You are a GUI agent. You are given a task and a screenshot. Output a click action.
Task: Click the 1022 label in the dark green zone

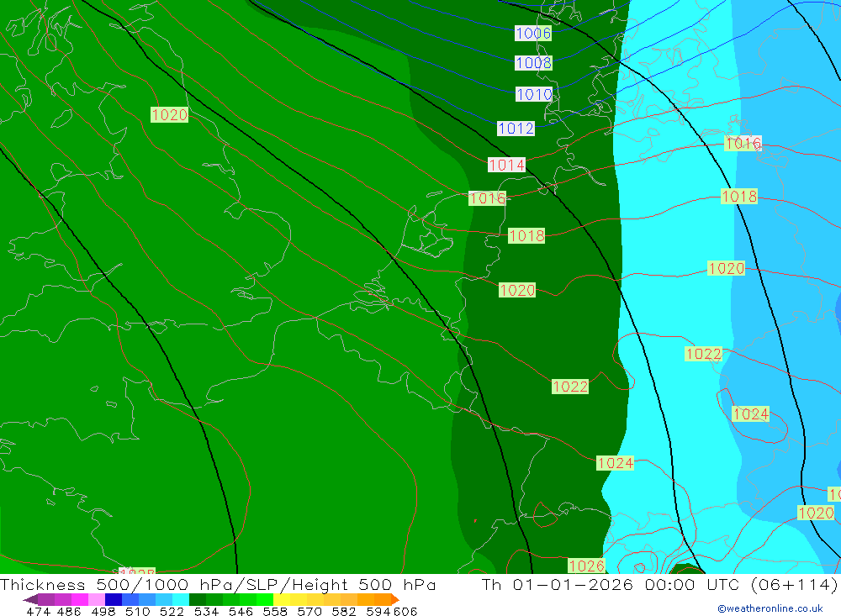(x=570, y=387)
